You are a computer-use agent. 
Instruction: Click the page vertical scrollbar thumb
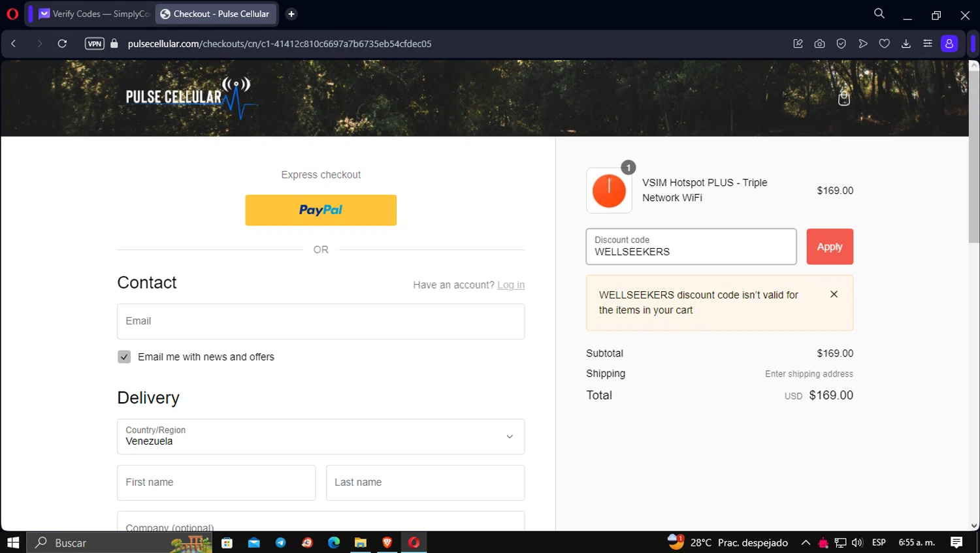pos(974,157)
